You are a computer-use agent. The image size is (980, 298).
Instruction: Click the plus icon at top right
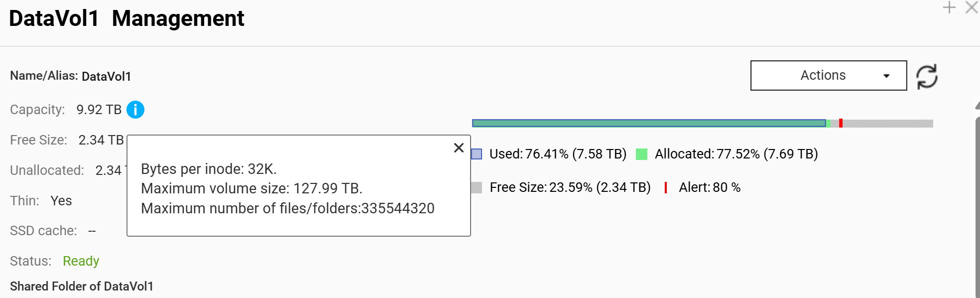949,7
